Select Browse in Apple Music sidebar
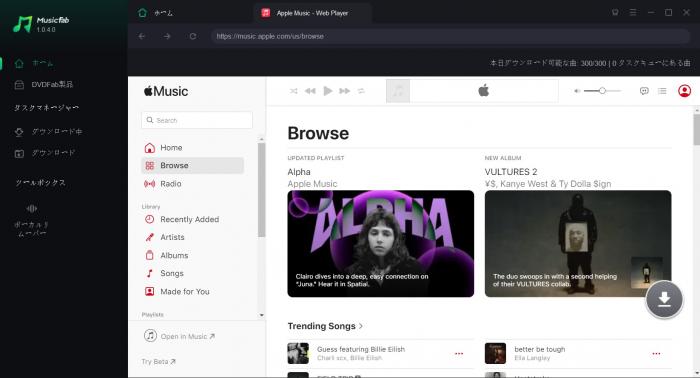Image resolution: width=700 pixels, height=378 pixels. [x=192, y=166]
